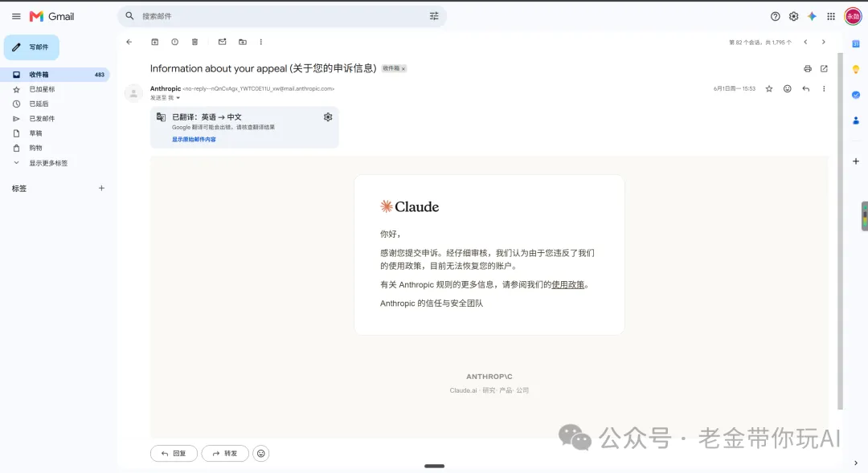Open Gemini sparkle assistant icon
This screenshot has width=868, height=473.
(812, 17)
